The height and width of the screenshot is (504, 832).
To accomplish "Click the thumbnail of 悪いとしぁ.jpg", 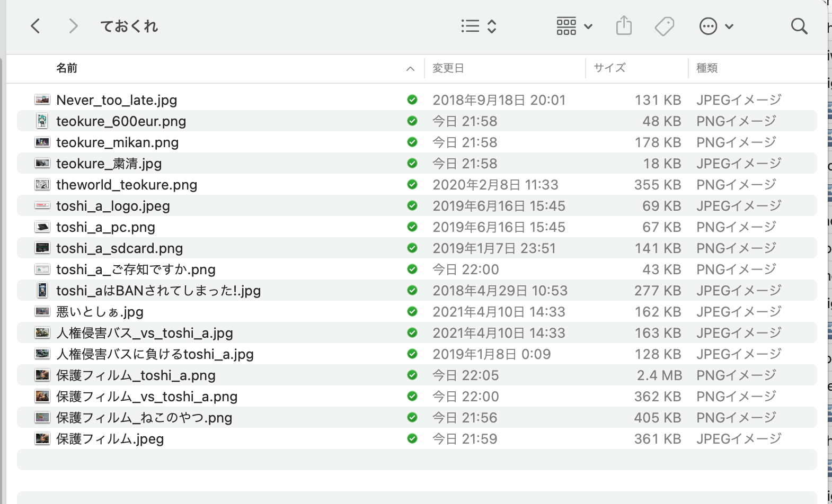I will click(x=42, y=311).
